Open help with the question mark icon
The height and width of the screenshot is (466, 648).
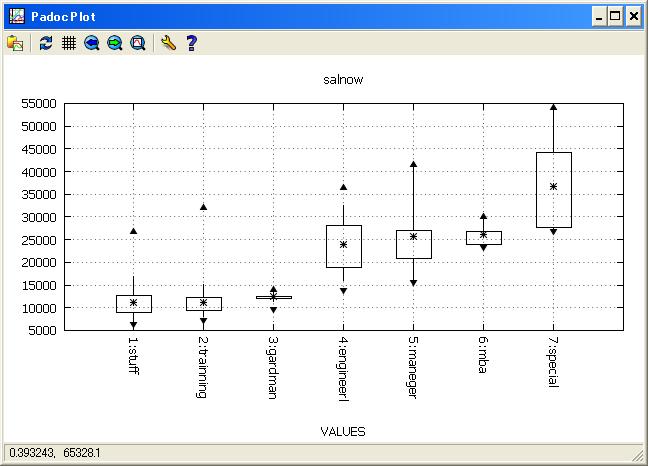click(x=191, y=43)
